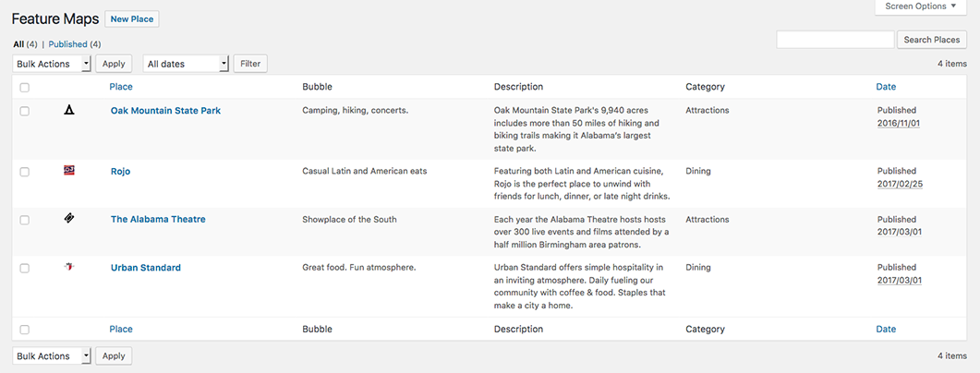Tick the Oak Mountain State Park checkbox
The image size is (980, 373).
[24, 111]
